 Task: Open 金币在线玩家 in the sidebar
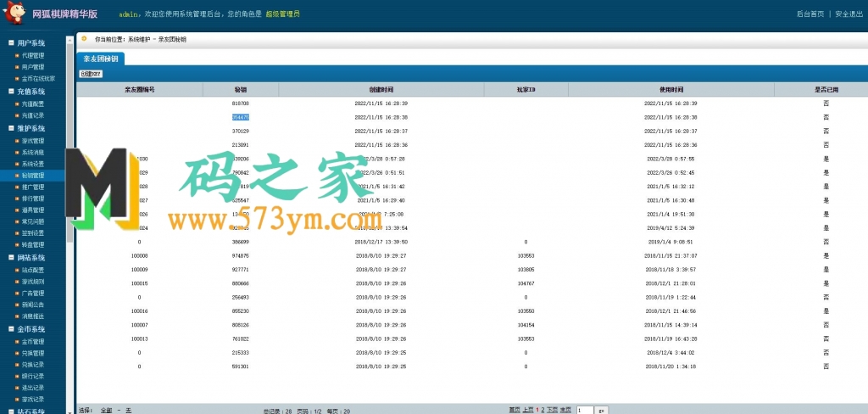[x=37, y=78]
